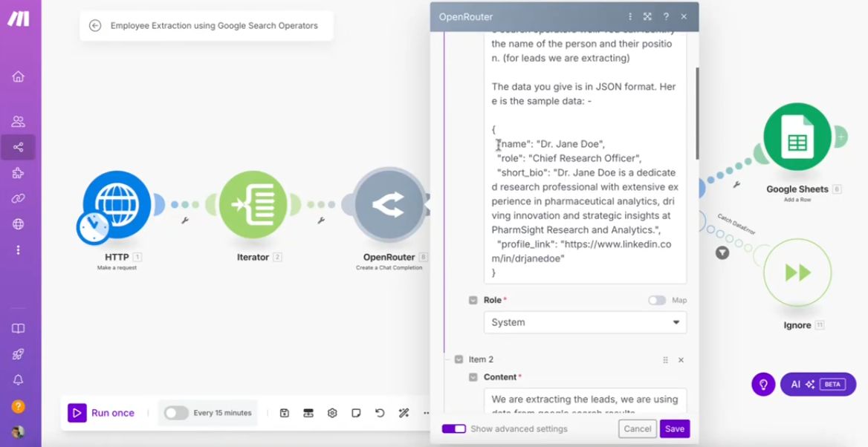Select the Google Sheets module node
868x447 pixels.
[x=797, y=137]
